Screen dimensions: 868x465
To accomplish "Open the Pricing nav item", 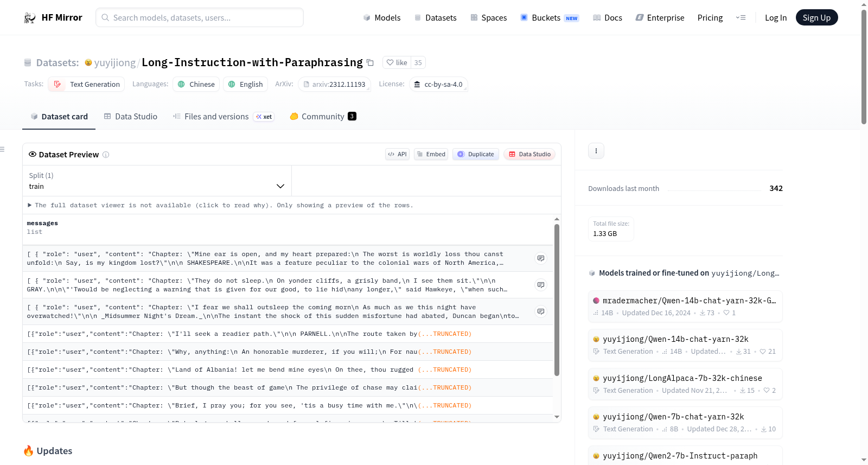I will click(710, 18).
